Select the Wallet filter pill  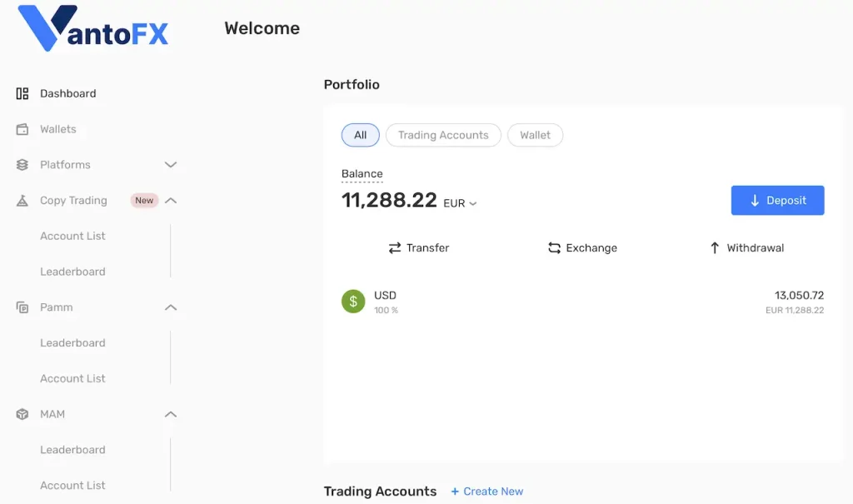pyautogui.click(x=535, y=134)
